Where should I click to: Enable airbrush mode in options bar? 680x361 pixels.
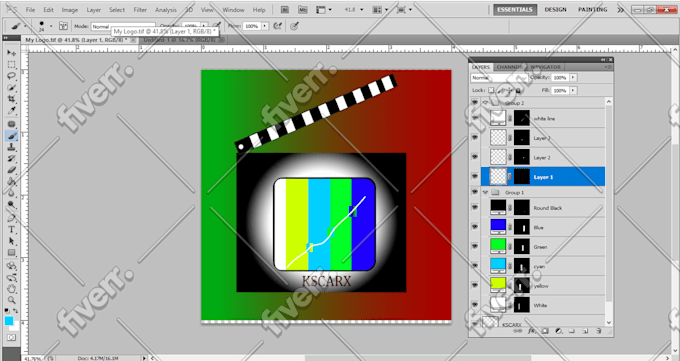[278, 26]
